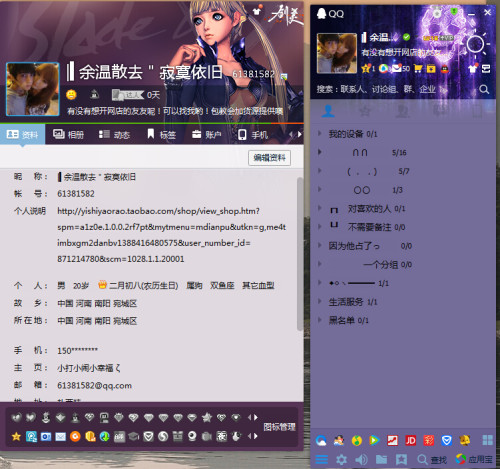Click 图标管理 icon management link

point(279,427)
